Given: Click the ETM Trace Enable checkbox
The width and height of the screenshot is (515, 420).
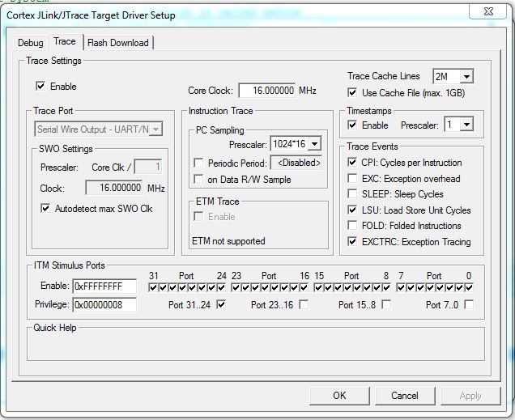Looking at the screenshot, I should click(198, 216).
